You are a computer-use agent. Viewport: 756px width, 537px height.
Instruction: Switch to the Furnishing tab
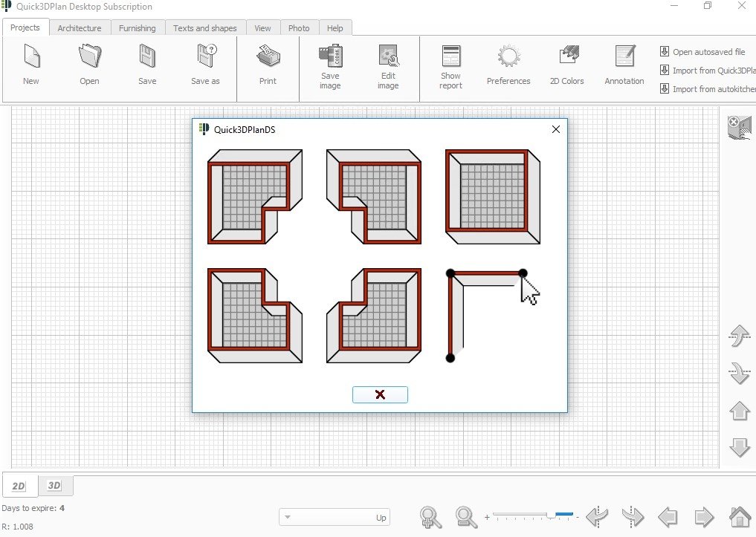(138, 28)
